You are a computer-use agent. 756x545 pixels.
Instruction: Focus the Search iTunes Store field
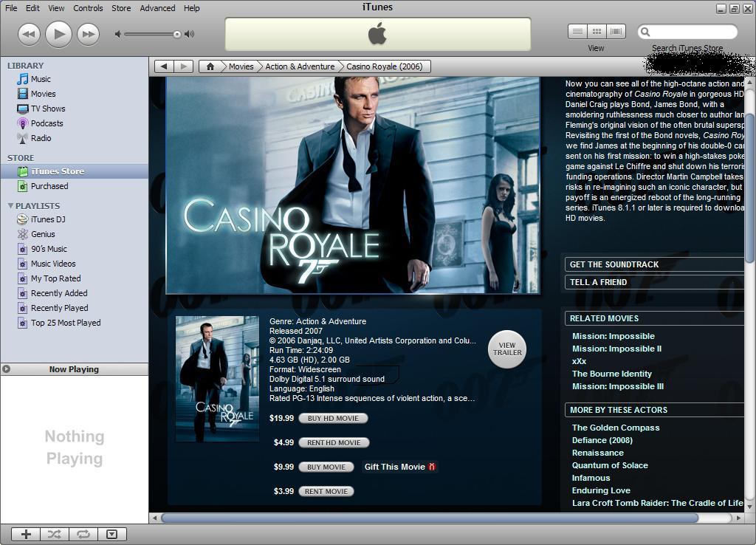click(x=688, y=32)
